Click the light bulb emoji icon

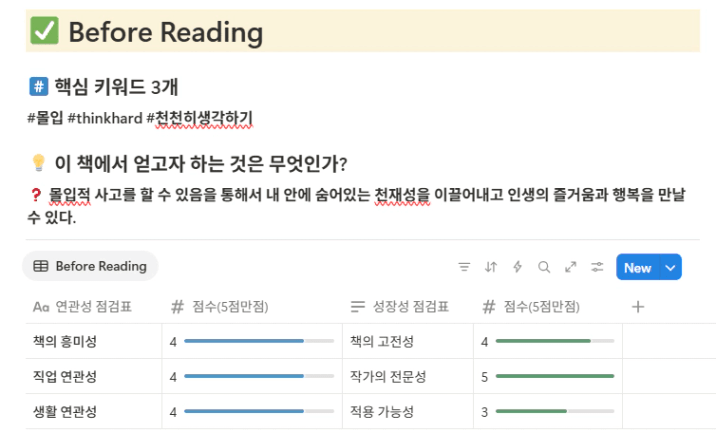pyautogui.click(x=39, y=163)
